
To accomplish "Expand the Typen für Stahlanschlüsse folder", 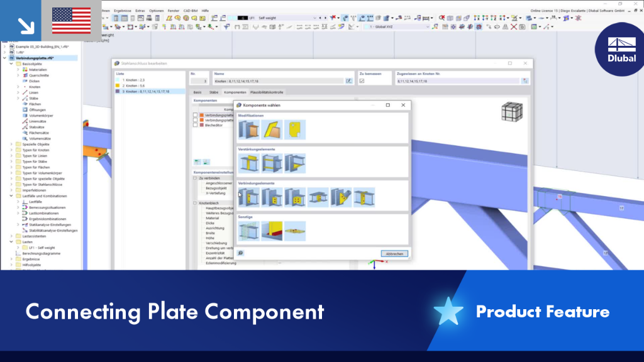I will coord(11,185).
